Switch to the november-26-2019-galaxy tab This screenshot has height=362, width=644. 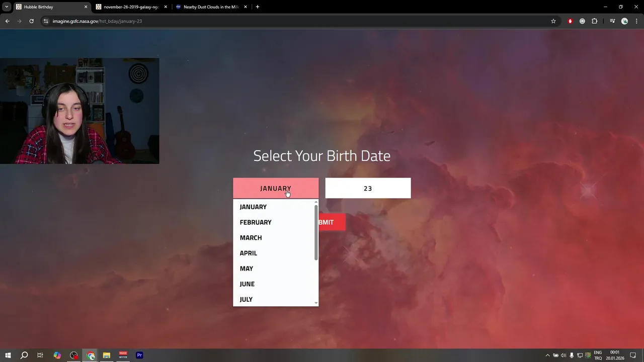click(x=131, y=7)
